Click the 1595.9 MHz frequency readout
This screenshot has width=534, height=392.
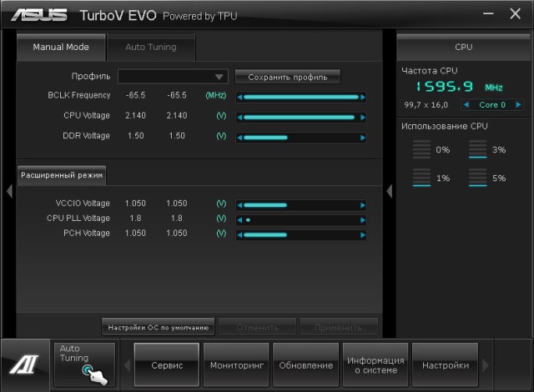pyautogui.click(x=459, y=87)
